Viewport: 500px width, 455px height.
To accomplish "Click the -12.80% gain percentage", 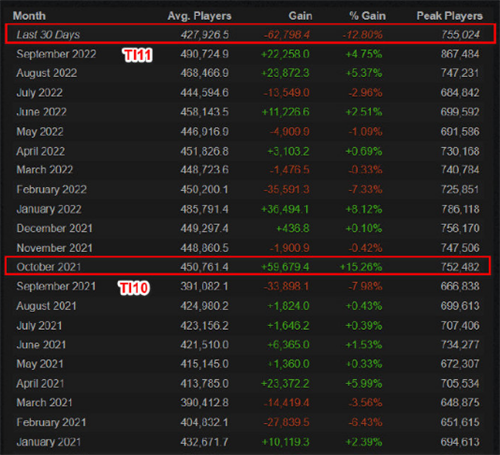I will click(363, 34).
